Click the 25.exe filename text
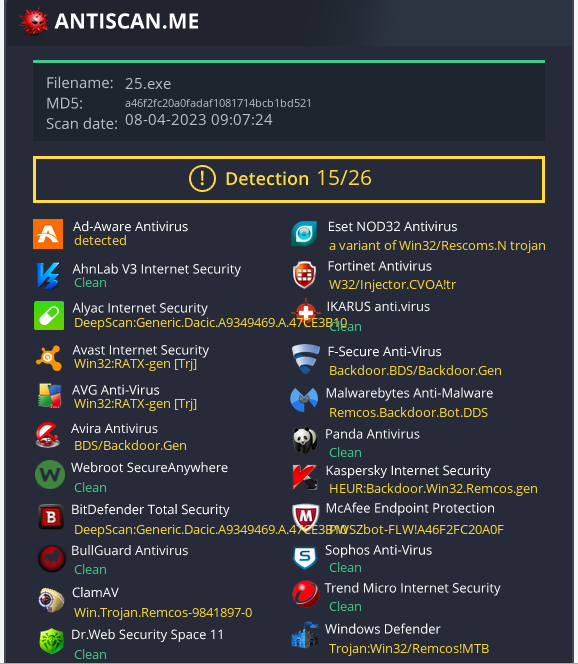Screen dimensions: 578x664 (148, 84)
